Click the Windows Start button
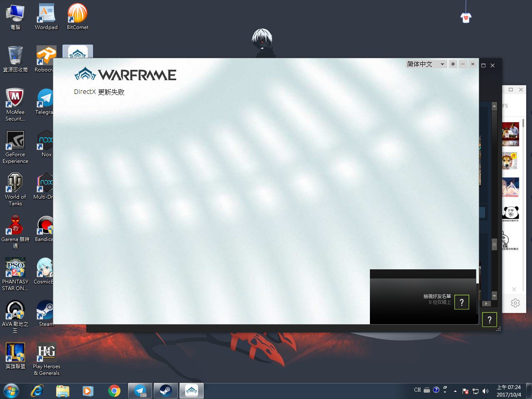The height and width of the screenshot is (399, 532). [x=11, y=391]
